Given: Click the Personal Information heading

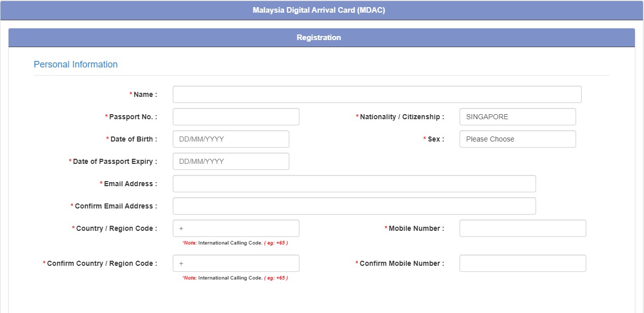Looking at the screenshot, I should pyautogui.click(x=75, y=64).
